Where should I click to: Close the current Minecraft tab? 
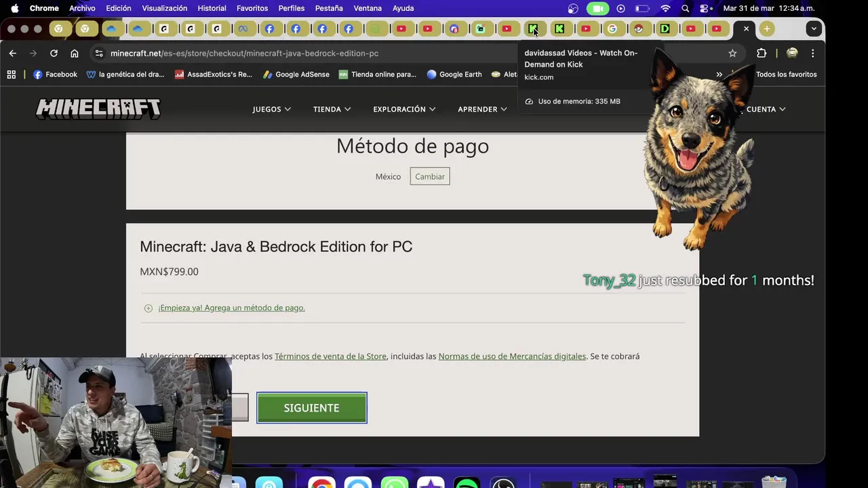(x=746, y=28)
